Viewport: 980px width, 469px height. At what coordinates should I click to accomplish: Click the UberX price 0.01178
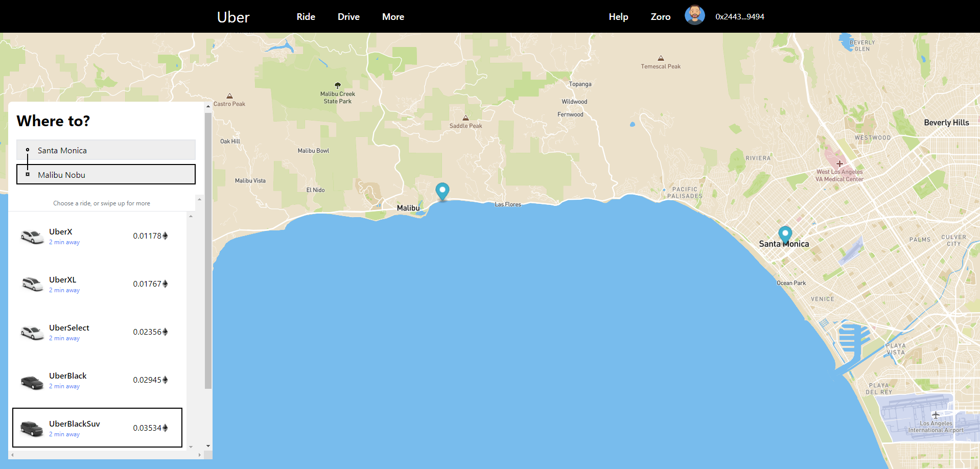pyautogui.click(x=147, y=236)
